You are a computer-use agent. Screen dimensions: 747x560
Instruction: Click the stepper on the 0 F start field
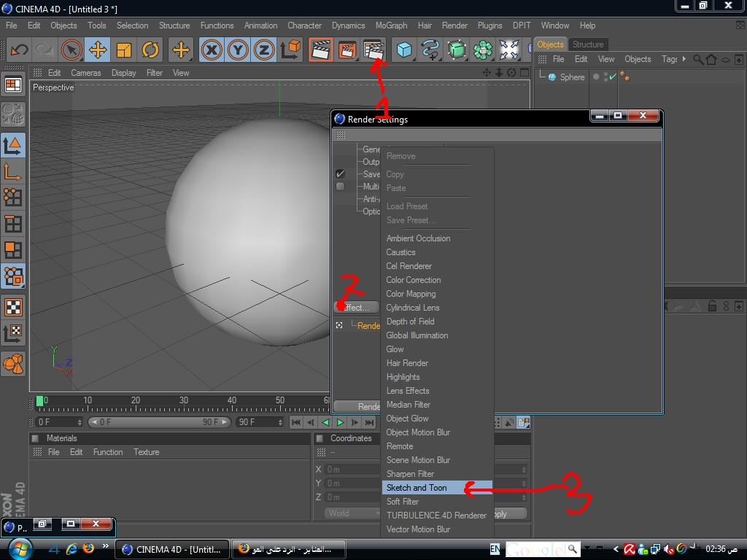[x=80, y=422]
